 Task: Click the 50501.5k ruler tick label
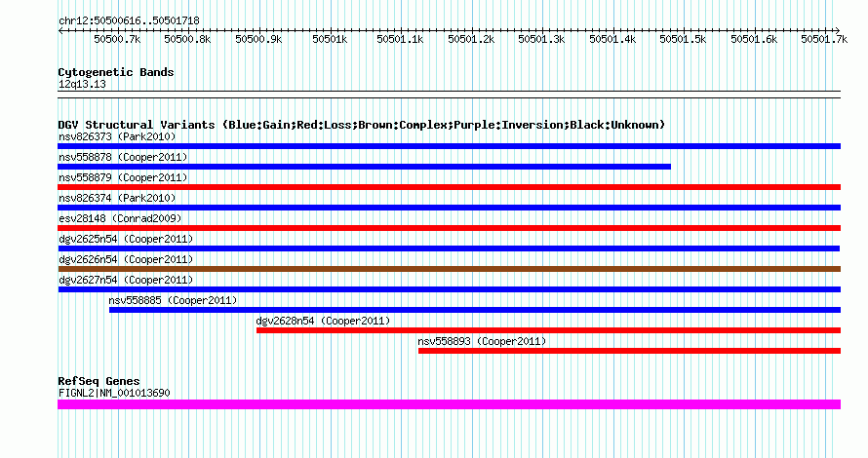pyautogui.click(x=683, y=39)
